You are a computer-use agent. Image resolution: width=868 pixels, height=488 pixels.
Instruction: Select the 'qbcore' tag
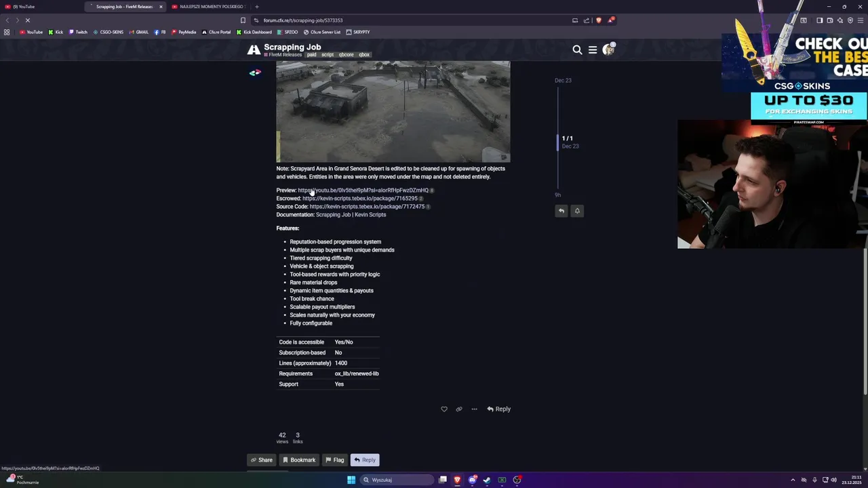click(347, 55)
